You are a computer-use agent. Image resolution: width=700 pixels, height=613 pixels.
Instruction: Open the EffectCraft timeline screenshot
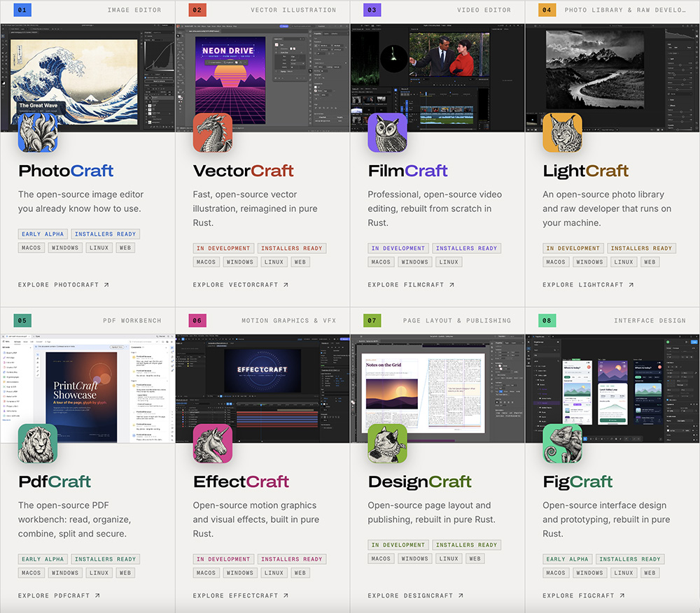[x=262, y=388]
